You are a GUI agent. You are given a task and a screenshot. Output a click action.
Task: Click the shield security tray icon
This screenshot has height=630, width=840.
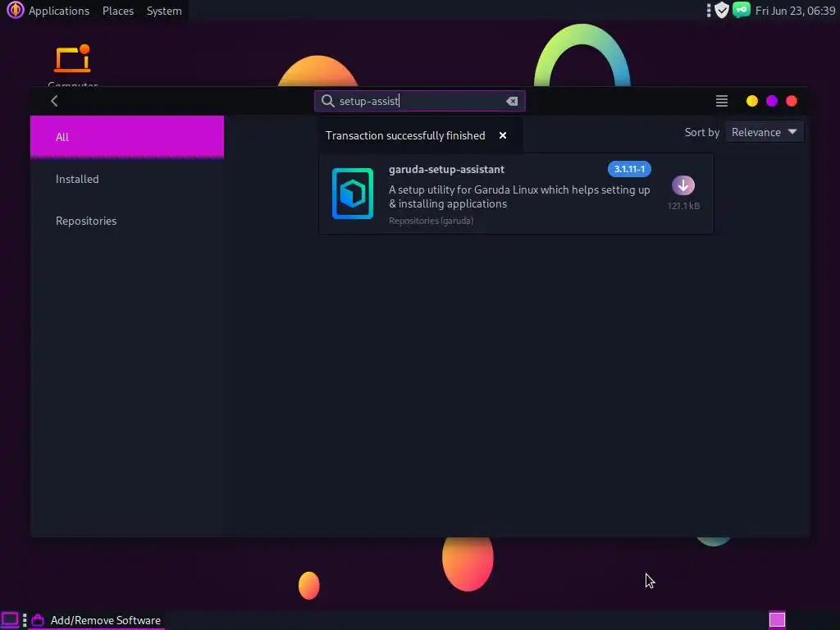[x=722, y=10]
